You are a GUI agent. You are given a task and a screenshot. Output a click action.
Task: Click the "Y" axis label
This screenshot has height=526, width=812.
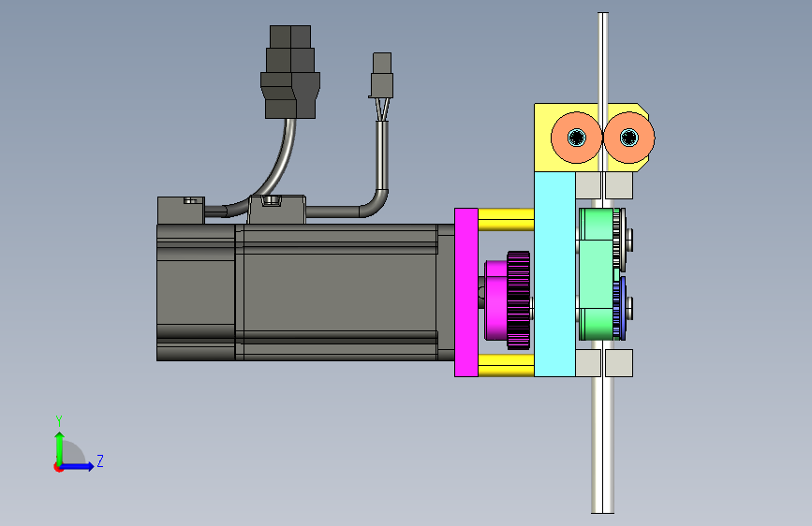pyautogui.click(x=59, y=420)
